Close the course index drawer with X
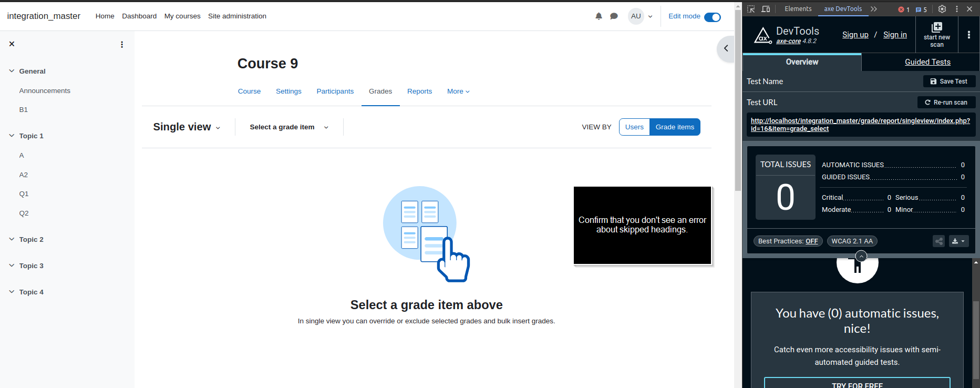Image resolution: width=980 pixels, height=388 pixels. click(12, 44)
